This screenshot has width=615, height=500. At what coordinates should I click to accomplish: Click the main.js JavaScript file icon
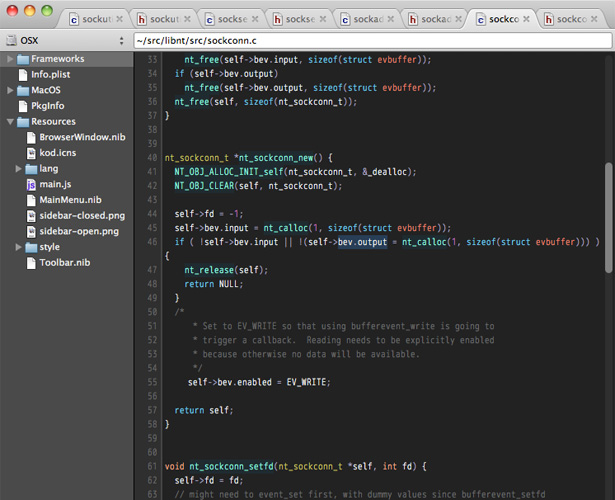pyautogui.click(x=31, y=184)
